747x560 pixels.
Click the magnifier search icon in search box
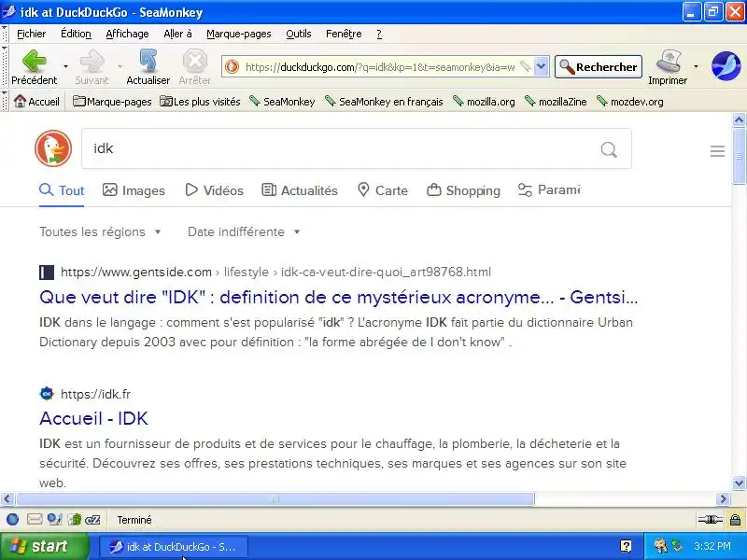tap(609, 149)
